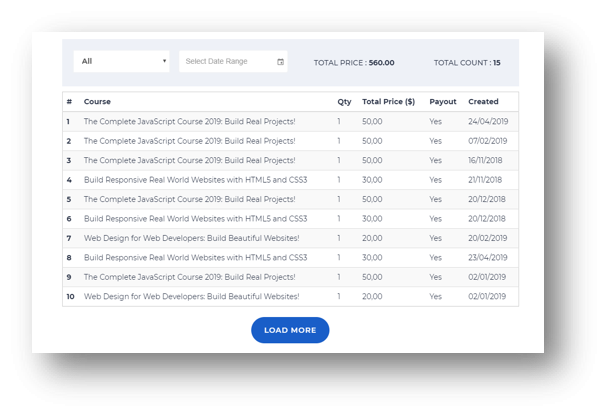Click the created date 07/02/2019
Viewport: 609px width, 418px height.
488,141
